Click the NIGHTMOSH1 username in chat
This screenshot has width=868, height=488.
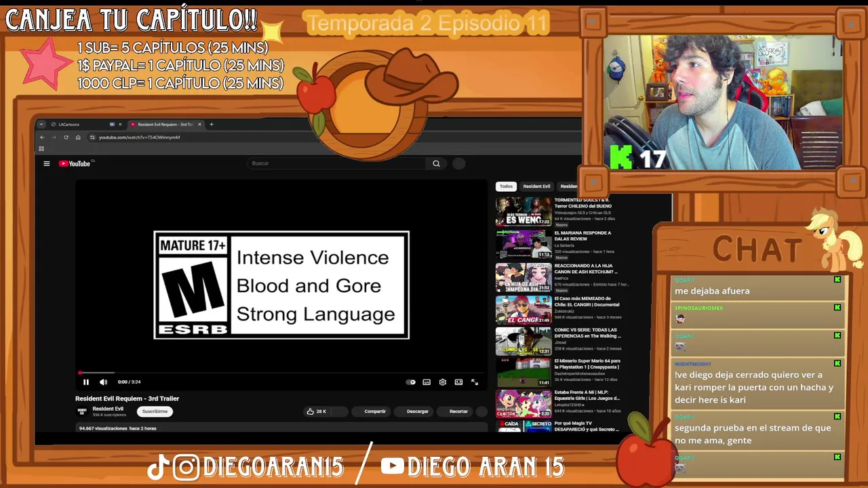tap(692, 364)
